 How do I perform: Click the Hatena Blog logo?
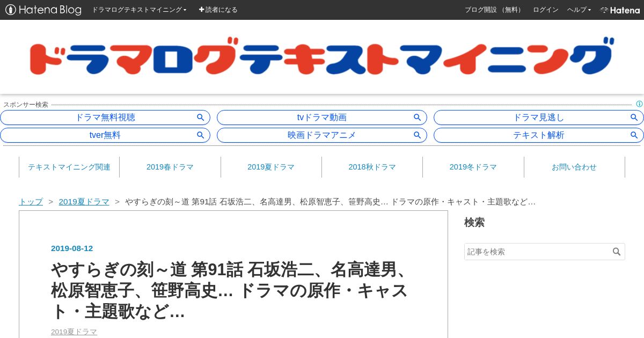[x=43, y=10]
